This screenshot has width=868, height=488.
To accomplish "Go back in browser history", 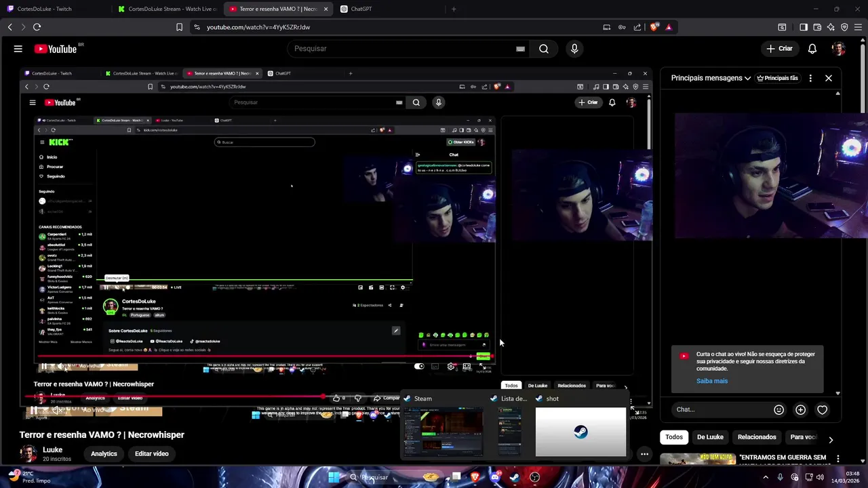I will [9, 27].
